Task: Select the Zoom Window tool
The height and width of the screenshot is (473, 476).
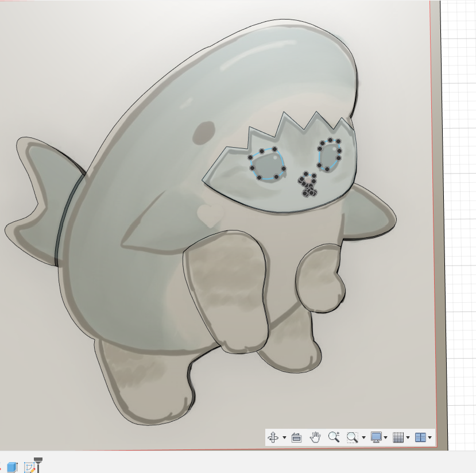Action: (x=351, y=437)
